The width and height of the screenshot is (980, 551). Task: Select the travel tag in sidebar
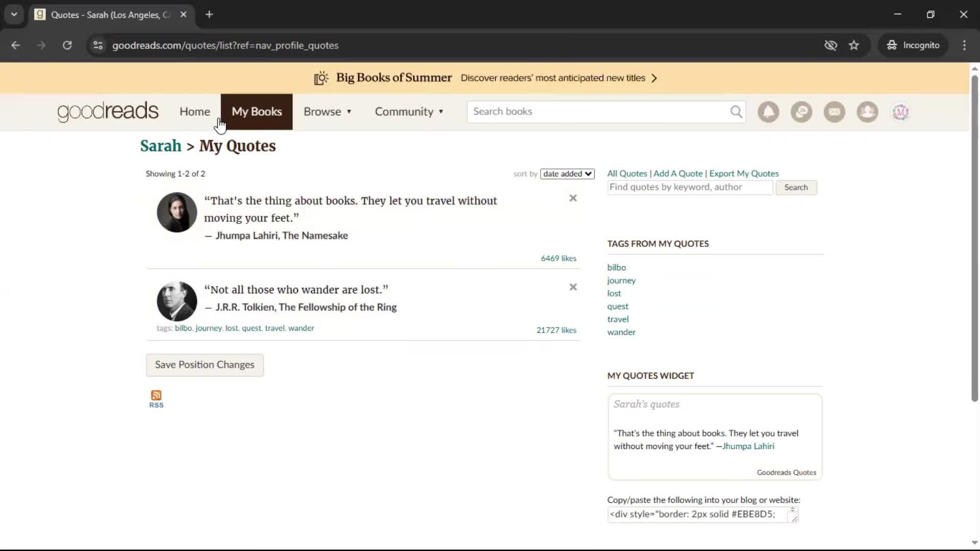(x=618, y=319)
